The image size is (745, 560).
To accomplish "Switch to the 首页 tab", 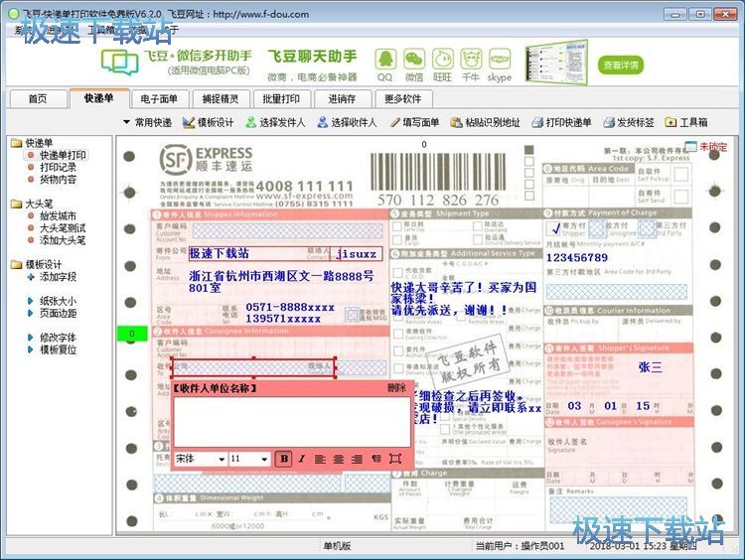I will click(x=38, y=99).
